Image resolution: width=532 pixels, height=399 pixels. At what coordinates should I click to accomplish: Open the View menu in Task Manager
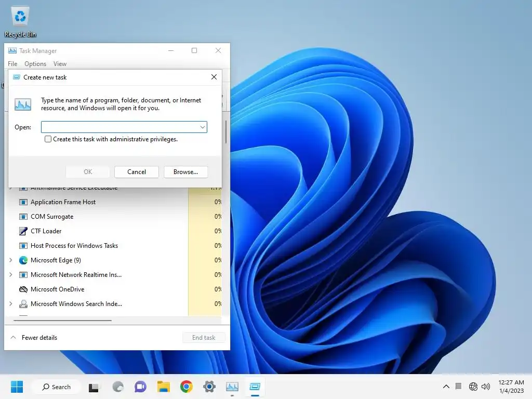(x=60, y=64)
